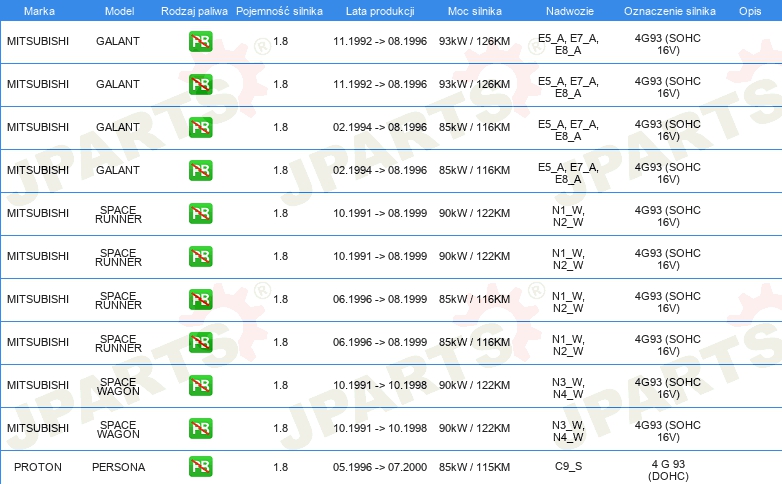
Task: Click the Oznaczenie silnika column header
Action: (669, 11)
